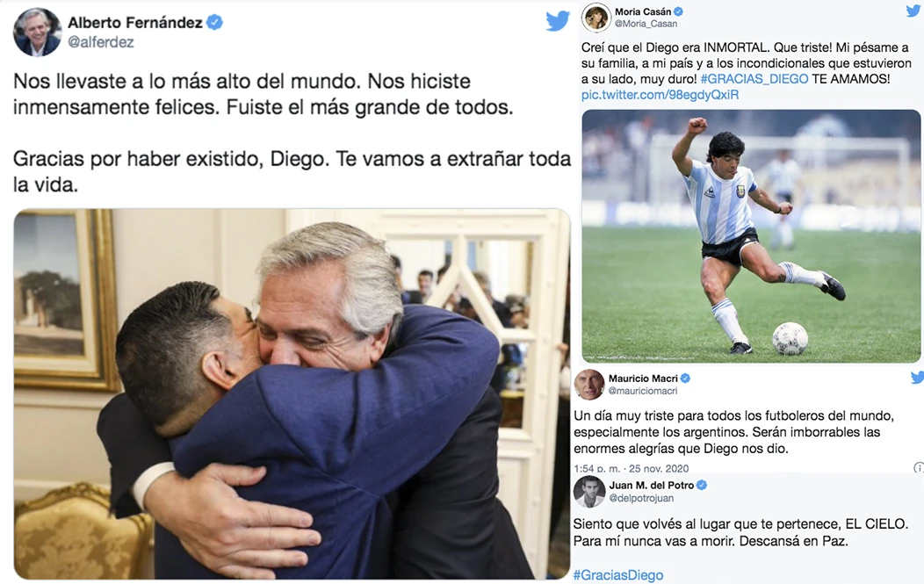Screen dimensions: 924x584
Task: Open Juan M. del Potro profile avatar
Action: click(x=589, y=492)
